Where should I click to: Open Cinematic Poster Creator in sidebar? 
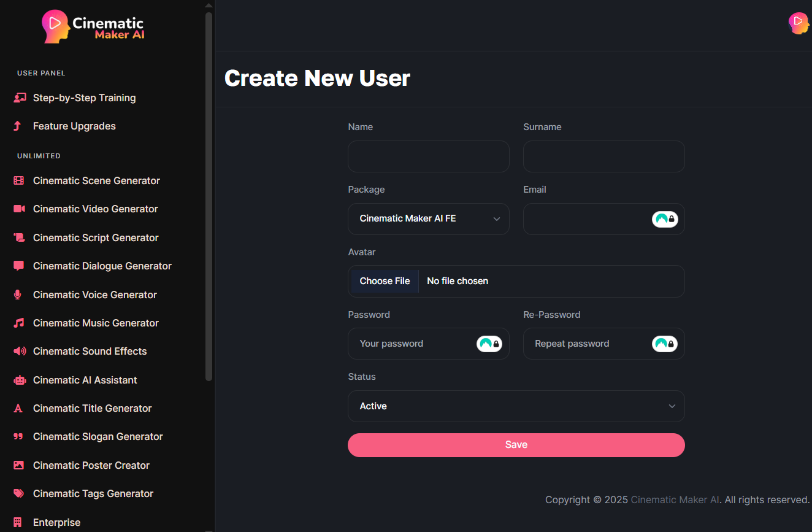[91, 465]
